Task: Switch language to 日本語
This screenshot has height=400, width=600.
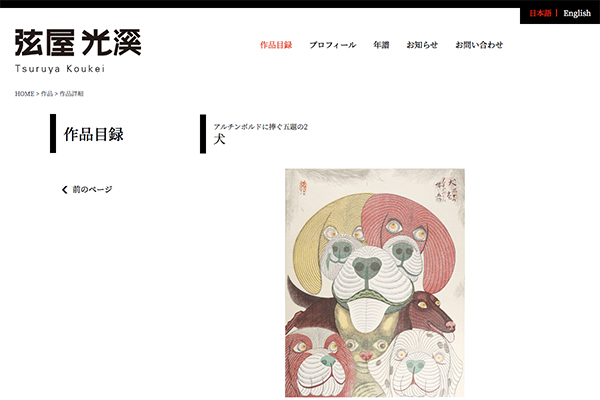Action: [x=540, y=13]
